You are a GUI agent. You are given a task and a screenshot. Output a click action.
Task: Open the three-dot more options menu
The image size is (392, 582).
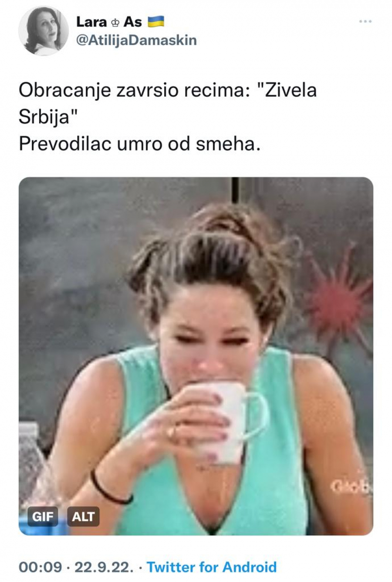tap(365, 21)
